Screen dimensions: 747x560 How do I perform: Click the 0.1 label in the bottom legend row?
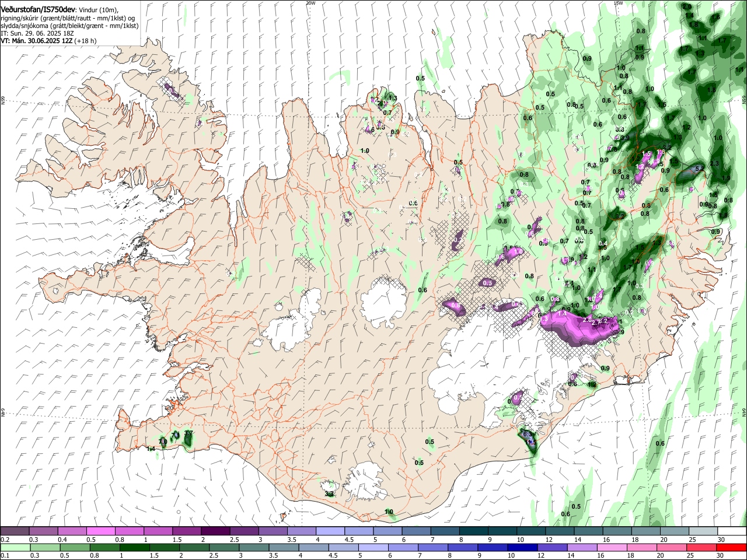pyautogui.click(x=5, y=556)
